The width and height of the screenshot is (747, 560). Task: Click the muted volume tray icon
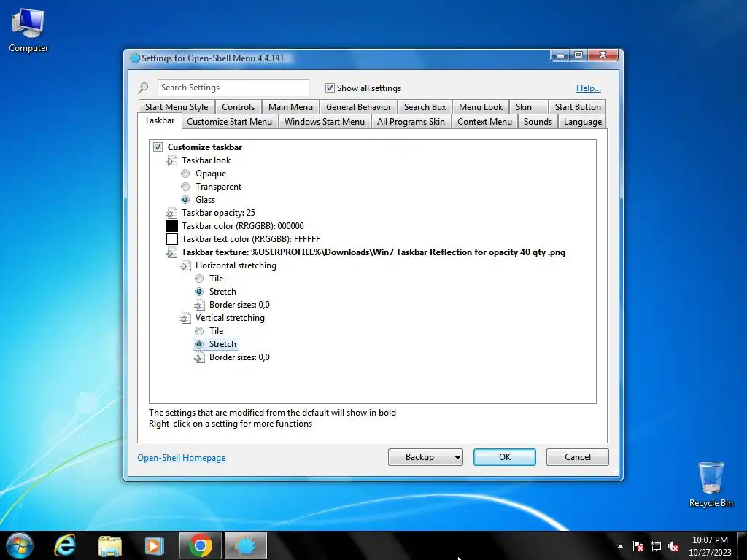[673, 547]
